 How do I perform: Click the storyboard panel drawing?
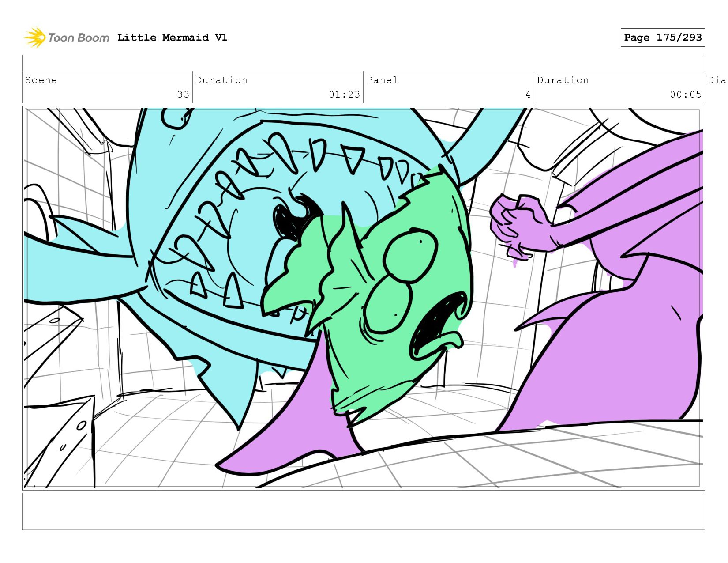(x=363, y=298)
